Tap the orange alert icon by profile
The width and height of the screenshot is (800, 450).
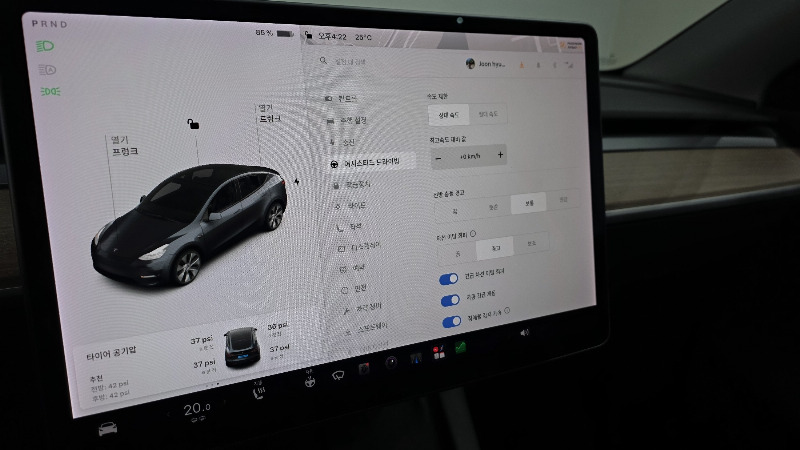click(521, 65)
